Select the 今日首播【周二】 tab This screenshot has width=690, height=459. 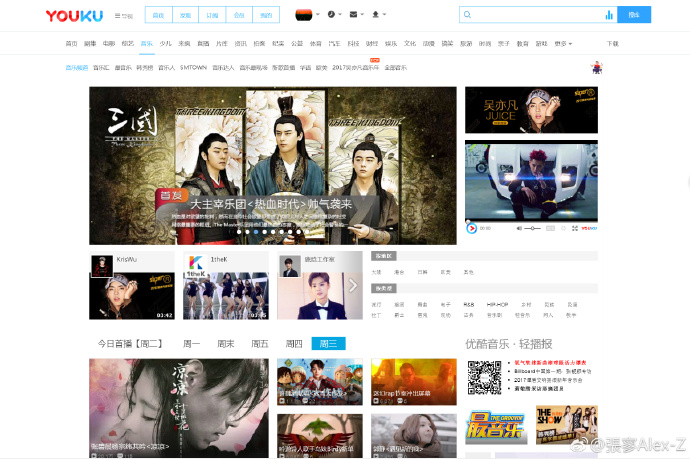[130, 344]
